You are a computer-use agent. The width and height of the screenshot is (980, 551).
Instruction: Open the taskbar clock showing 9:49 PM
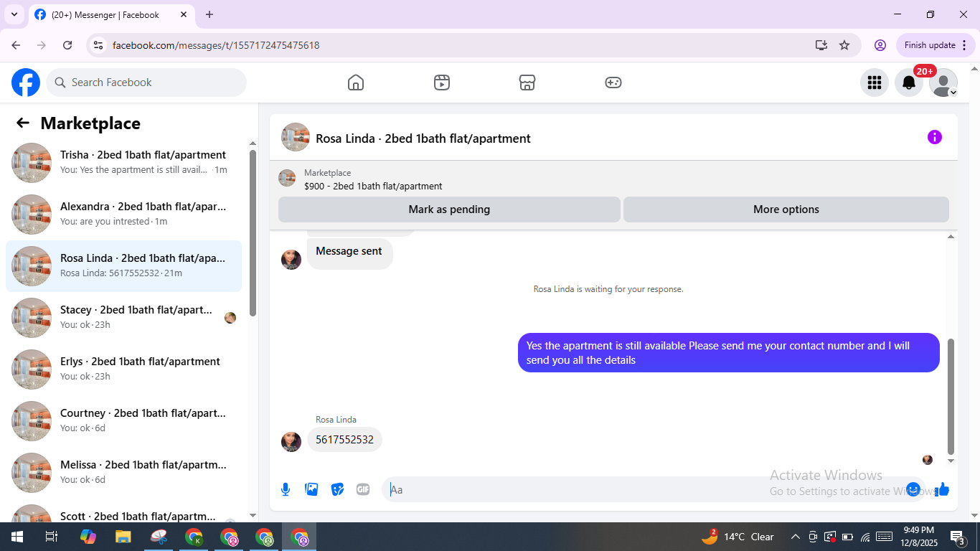pos(918,537)
